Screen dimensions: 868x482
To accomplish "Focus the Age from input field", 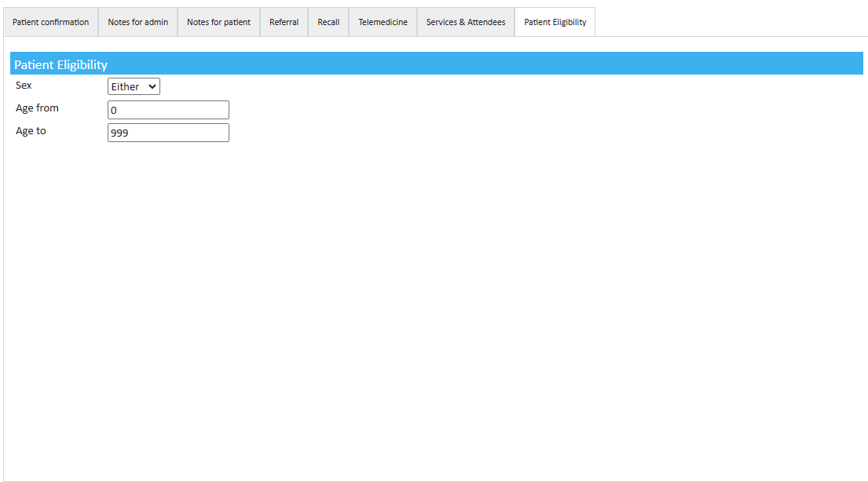I will click(x=168, y=110).
